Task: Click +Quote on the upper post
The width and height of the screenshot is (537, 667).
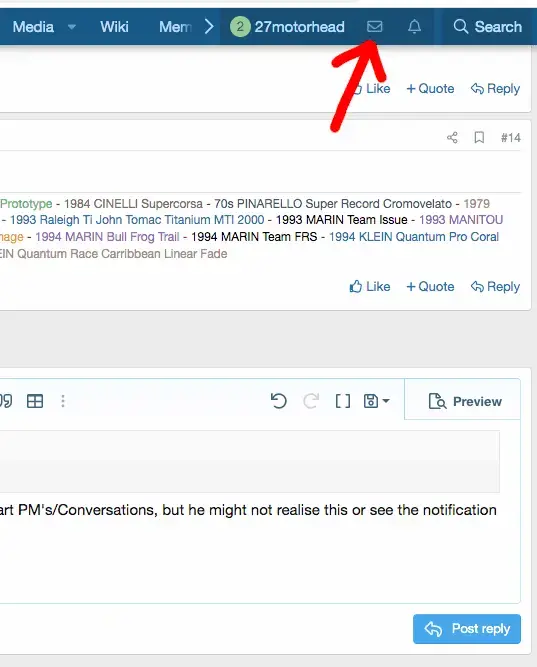Action: pos(430,88)
